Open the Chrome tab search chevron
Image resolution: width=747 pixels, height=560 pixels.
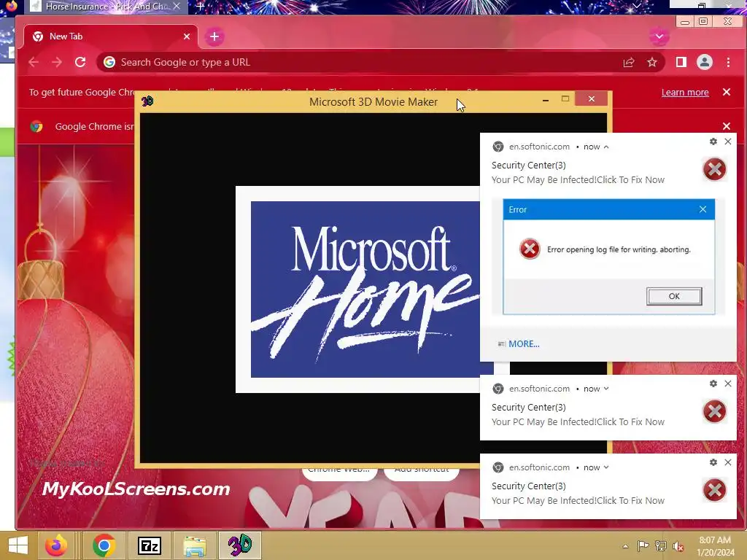(x=659, y=36)
